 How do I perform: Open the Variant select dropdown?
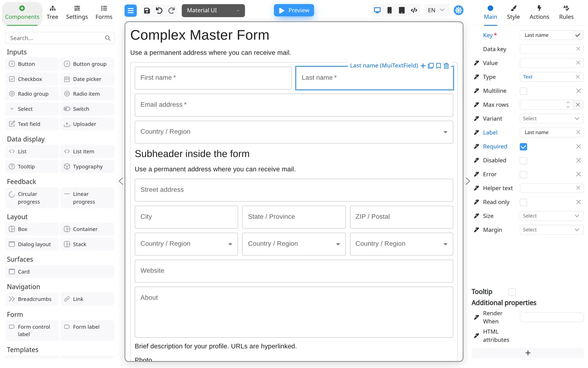tap(552, 119)
